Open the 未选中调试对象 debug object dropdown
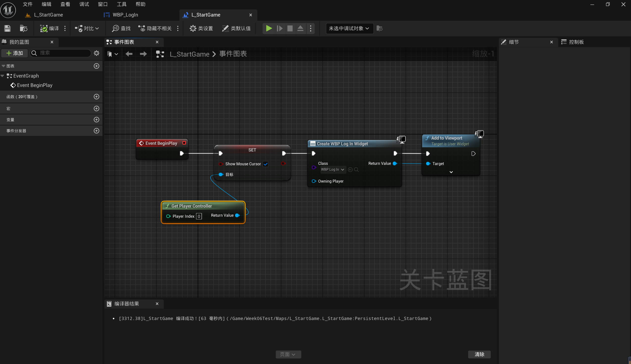631x364 pixels. click(x=349, y=28)
